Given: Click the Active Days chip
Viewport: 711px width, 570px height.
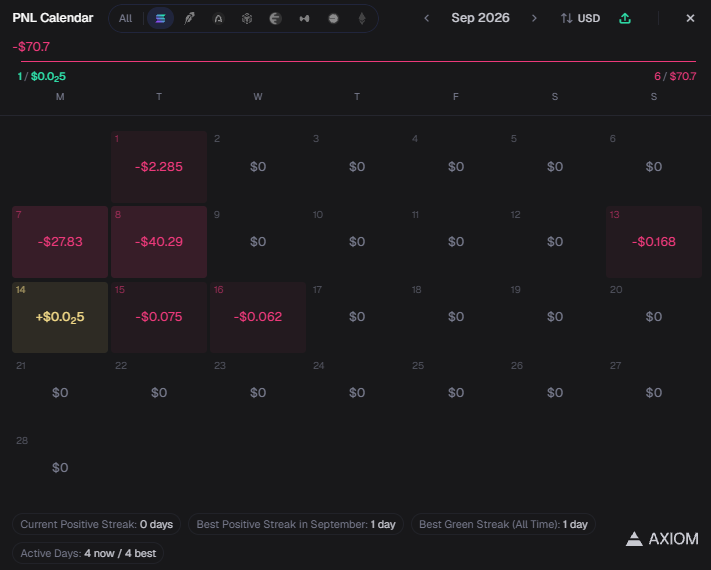Looking at the screenshot, I should click(x=88, y=553).
